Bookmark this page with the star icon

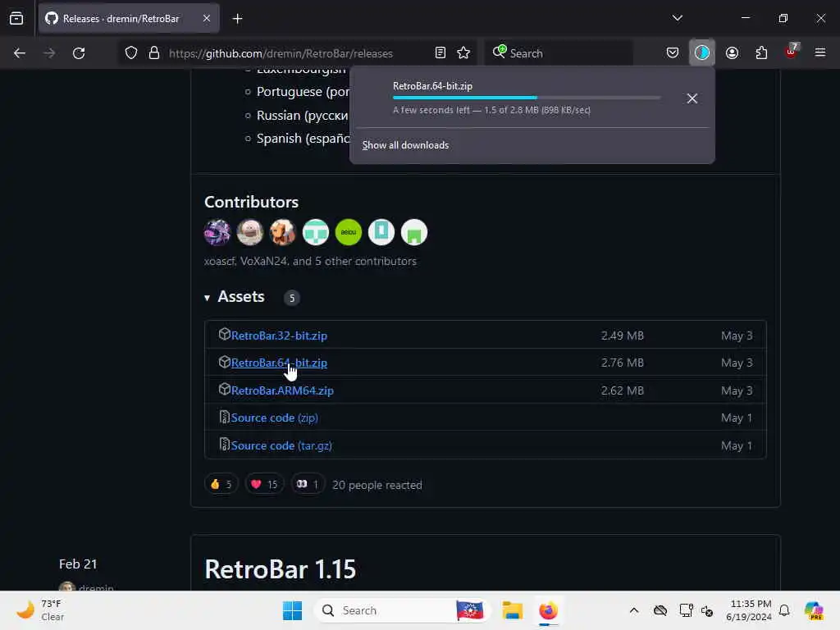tap(463, 53)
